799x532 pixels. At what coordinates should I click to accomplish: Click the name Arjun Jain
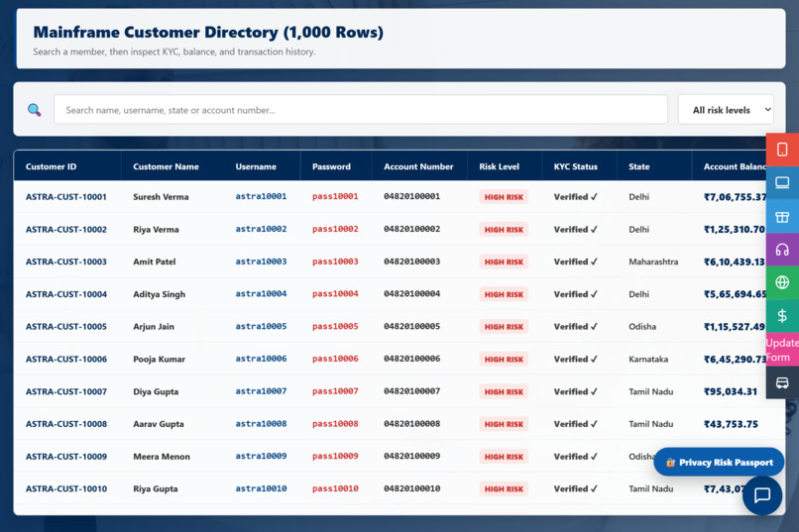154,326
